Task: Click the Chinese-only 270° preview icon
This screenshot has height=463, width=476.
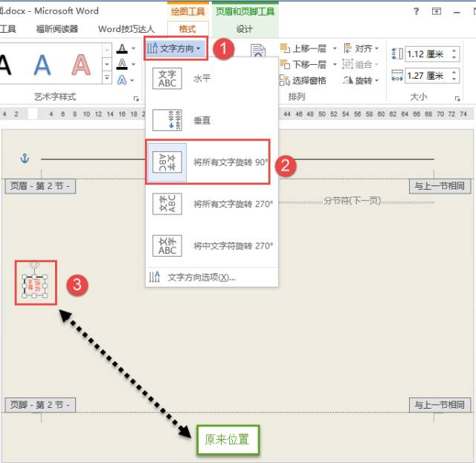Action: coord(167,246)
